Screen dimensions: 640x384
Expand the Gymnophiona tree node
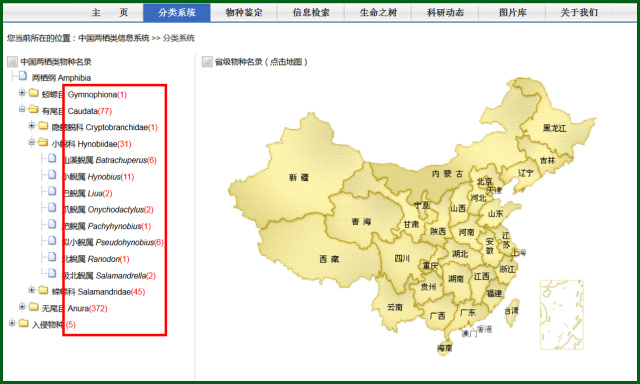click(x=22, y=93)
